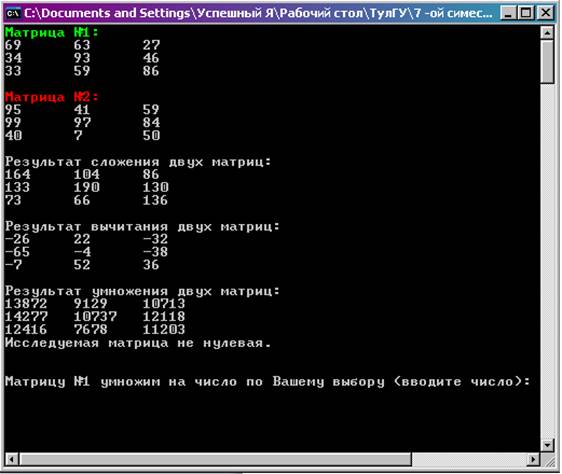The width and height of the screenshot is (562, 474).
Task: Click the title bar path text
Action: click(x=258, y=14)
